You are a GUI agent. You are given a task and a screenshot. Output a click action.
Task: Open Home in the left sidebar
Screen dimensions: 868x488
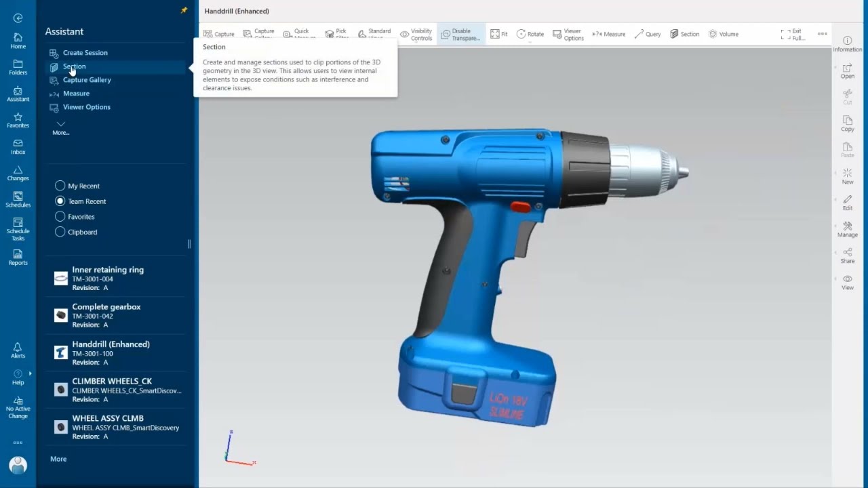(18, 41)
